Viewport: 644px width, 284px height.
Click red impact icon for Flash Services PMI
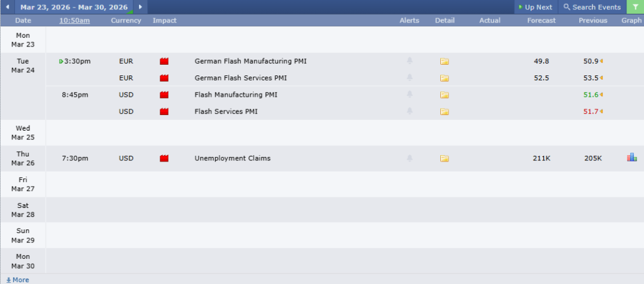tap(165, 112)
